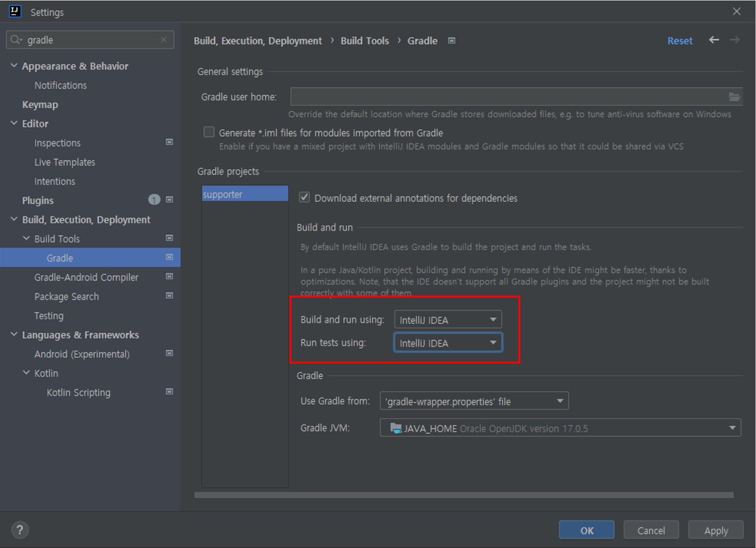
Task: Open the Run tests using dropdown
Action: 448,343
